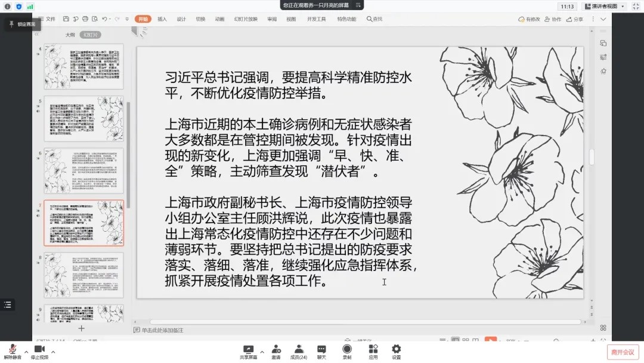Expand video options arrow beside camera
644x363 pixels.
pyautogui.click(x=53, y=352)
